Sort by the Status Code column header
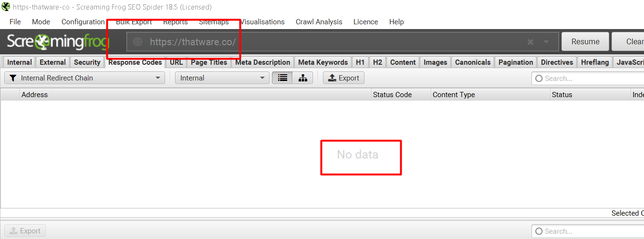Viewport: 644px width, 239px height. tap(401, 95)
